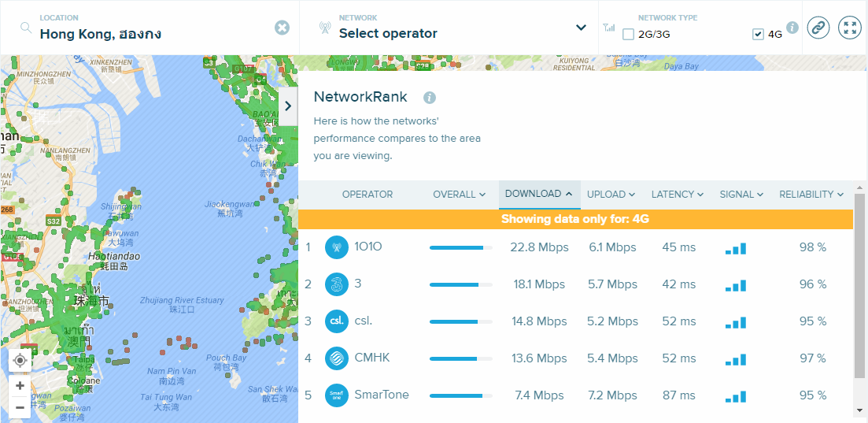Click the SmarTone overall score bar
The width and height of the screenshot is (868, 423).
(461, 396)
